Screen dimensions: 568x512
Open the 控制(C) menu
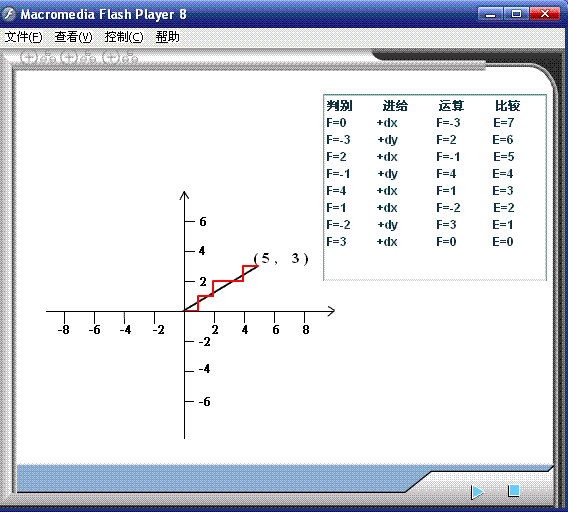pos(124,37)
